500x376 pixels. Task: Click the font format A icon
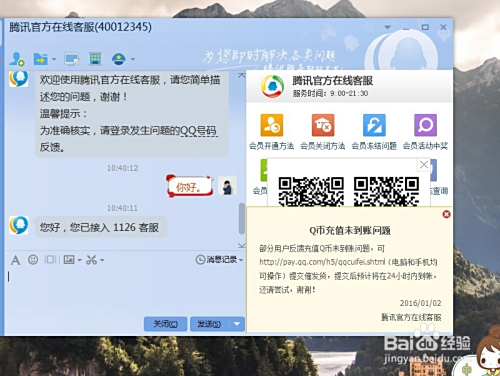click(15, 260)
